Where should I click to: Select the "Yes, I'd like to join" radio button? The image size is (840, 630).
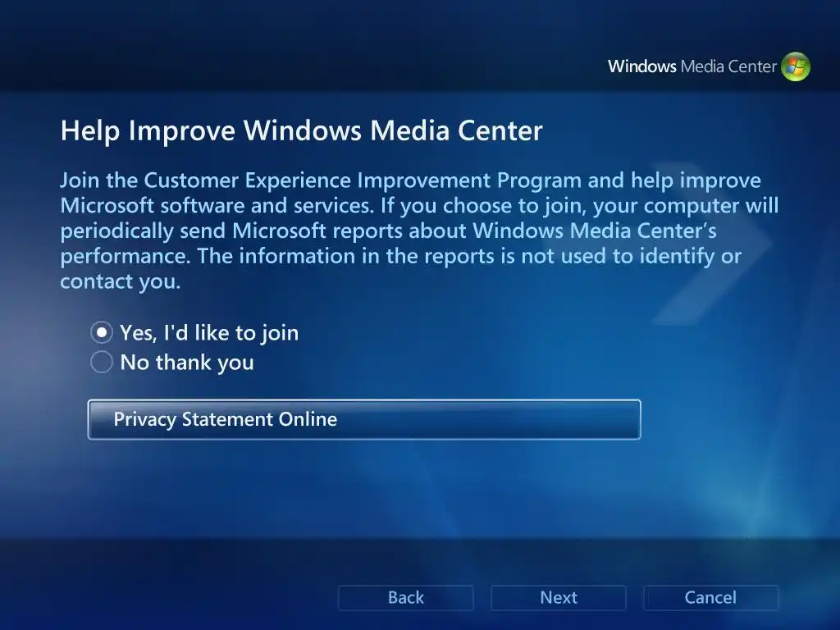point(101,333)
